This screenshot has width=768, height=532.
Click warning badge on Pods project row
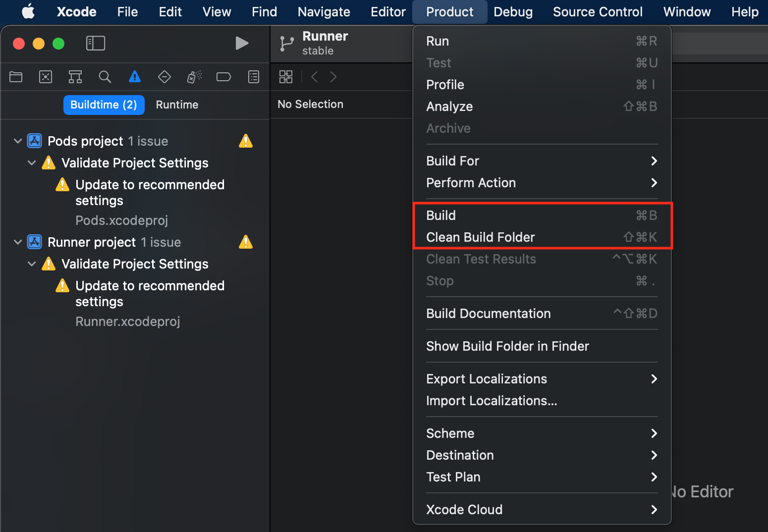(x=246, y=141)
